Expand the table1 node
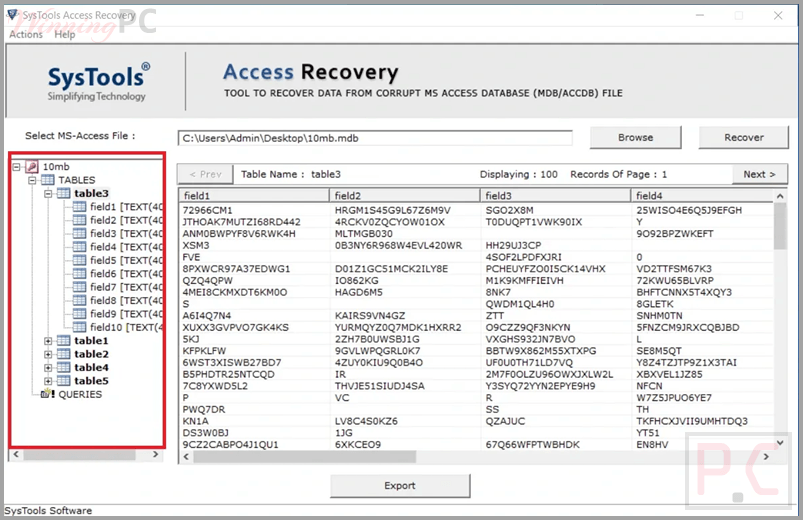This screenshot has width=803, height=520. (48, 341)
